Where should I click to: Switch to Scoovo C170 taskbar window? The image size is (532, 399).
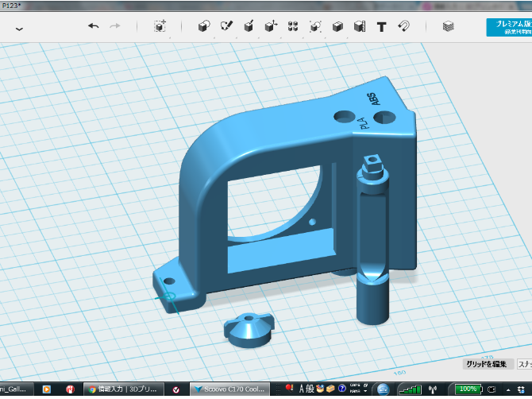point(229,389)
